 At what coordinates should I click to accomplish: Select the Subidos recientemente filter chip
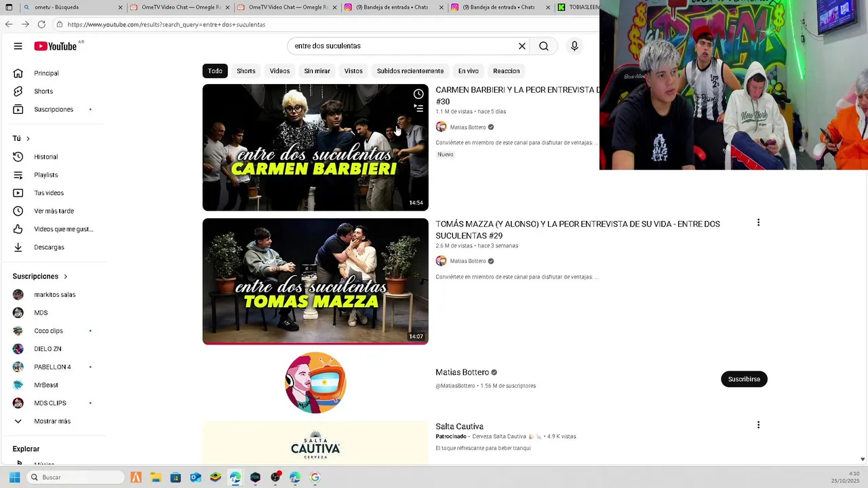pos(410,71)
